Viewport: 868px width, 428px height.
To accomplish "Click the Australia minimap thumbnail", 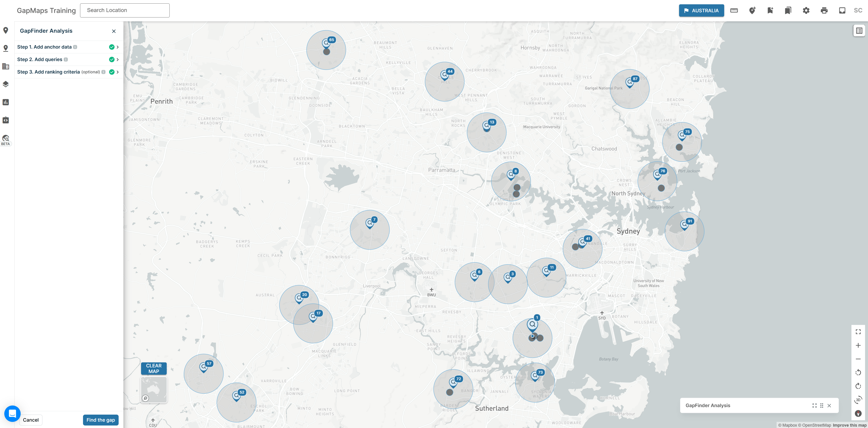I will tap(154, 390).
